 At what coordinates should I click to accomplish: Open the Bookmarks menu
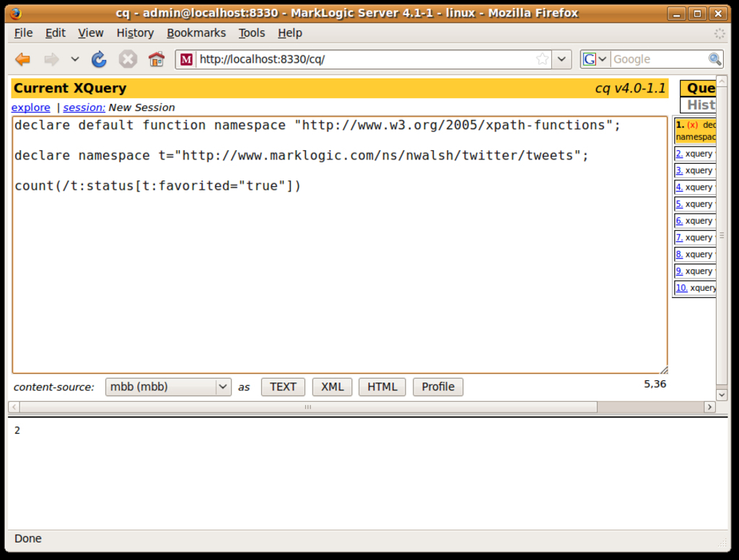coord(196,33)
